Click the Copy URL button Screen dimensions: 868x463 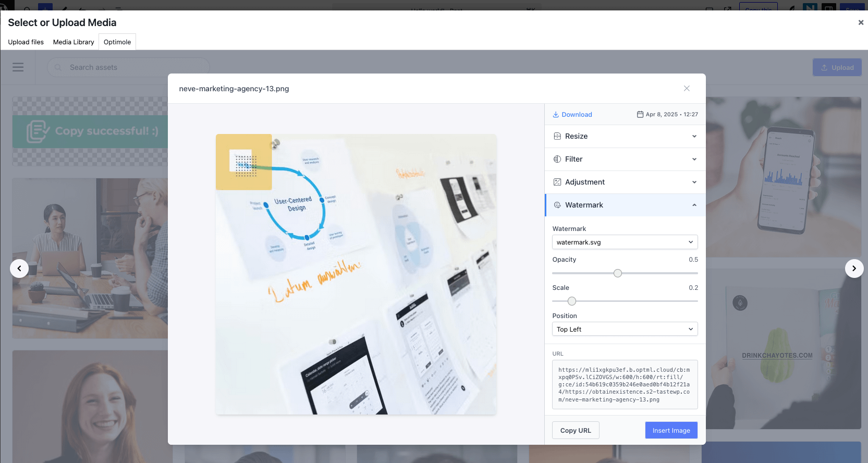click(576, 430)
